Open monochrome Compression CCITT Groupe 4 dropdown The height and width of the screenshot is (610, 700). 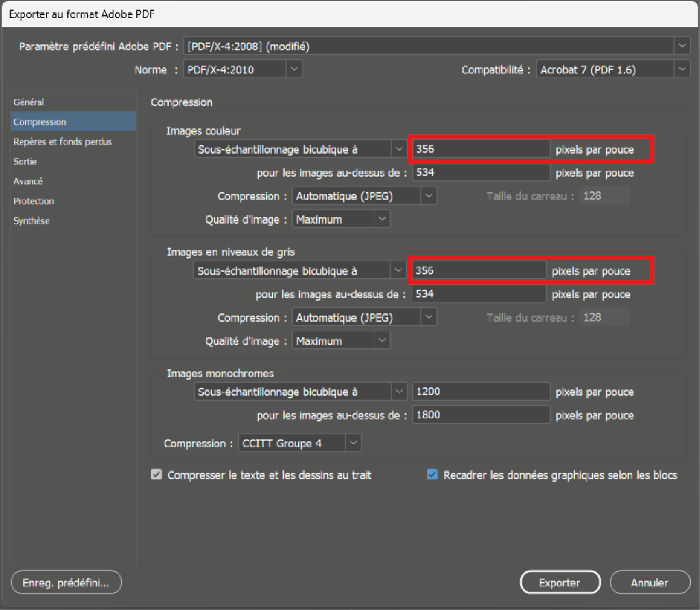coord(300,443)
